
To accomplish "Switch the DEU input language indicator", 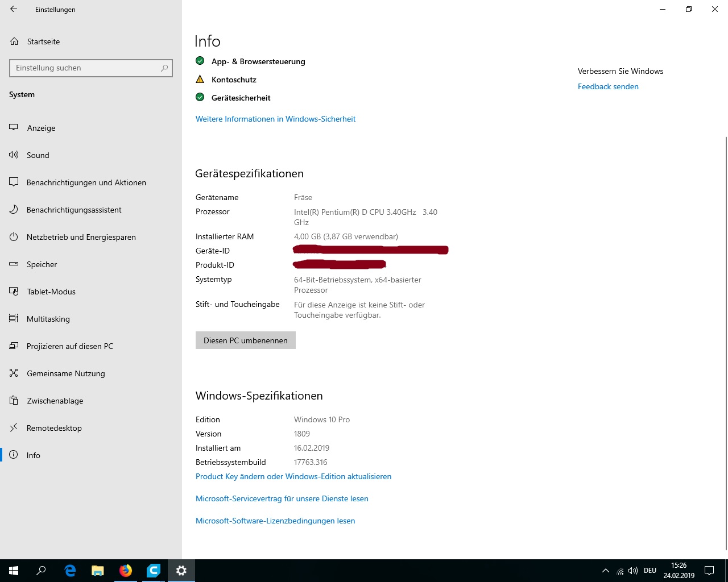I will click(x=650, y=571).
